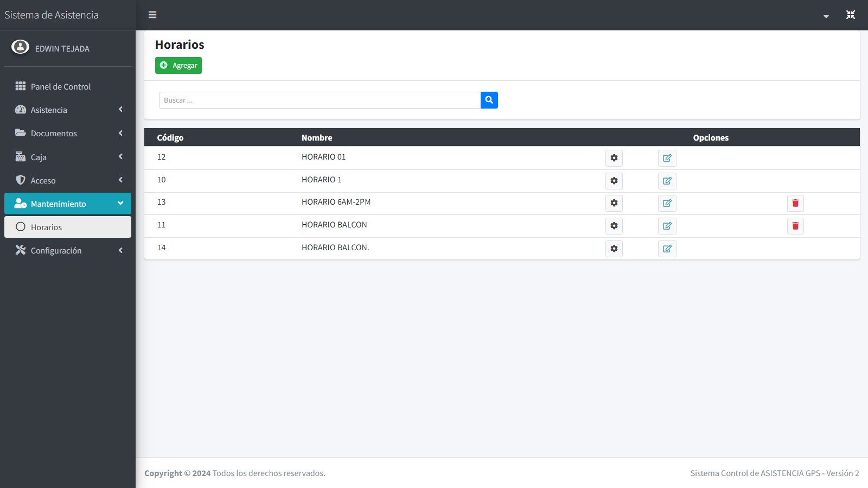This screenshot has height=488, width=868.
Task: Click the Sistema de Asistencia brand link
Action: point(52,15)
